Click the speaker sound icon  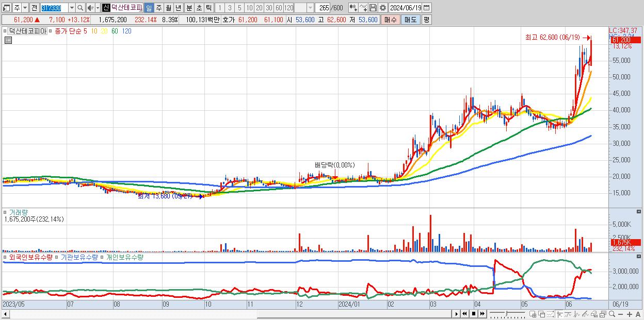90,8
